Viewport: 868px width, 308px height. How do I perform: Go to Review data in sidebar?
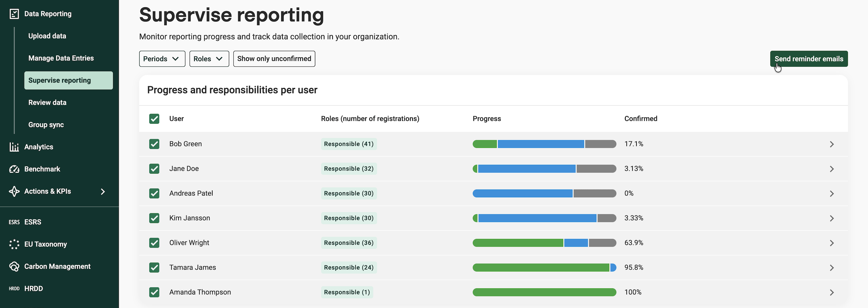[x=47, y=102]
